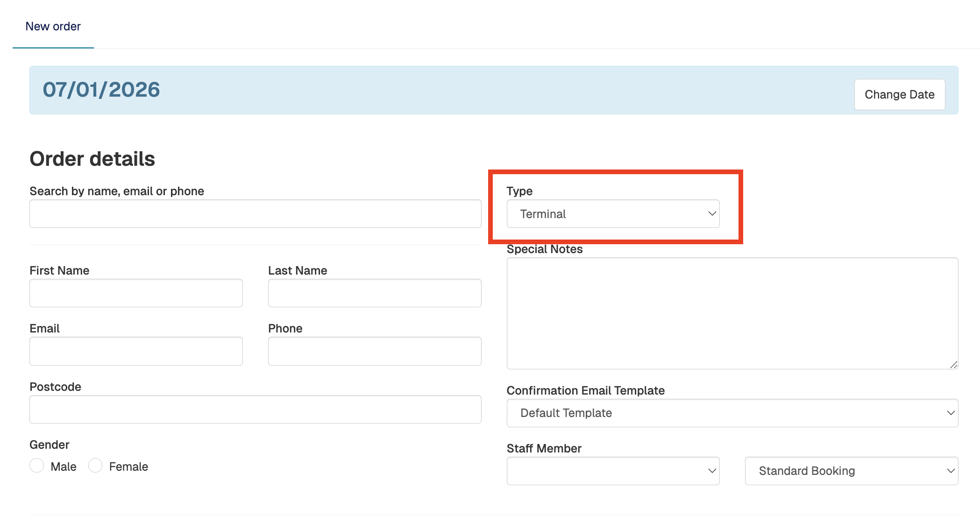Click into the First Name field

click(136, 293)
